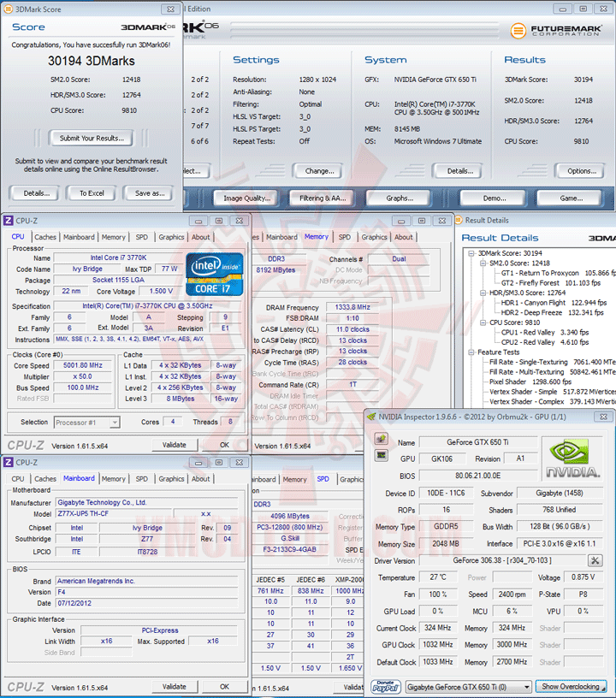Open the About tab in the bottom-left CPU-Z window
Screen dimensions: 616x698
pyautogui.click(x=201, y=479)
